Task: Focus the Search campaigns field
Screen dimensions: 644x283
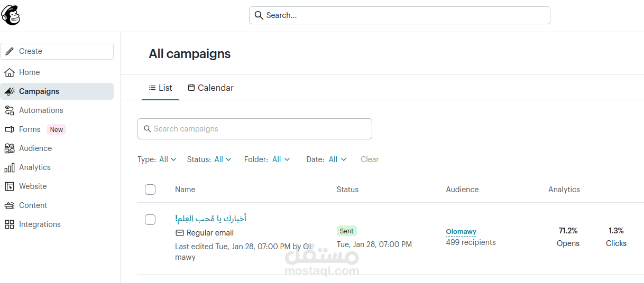Action: (x=255, y=129)
